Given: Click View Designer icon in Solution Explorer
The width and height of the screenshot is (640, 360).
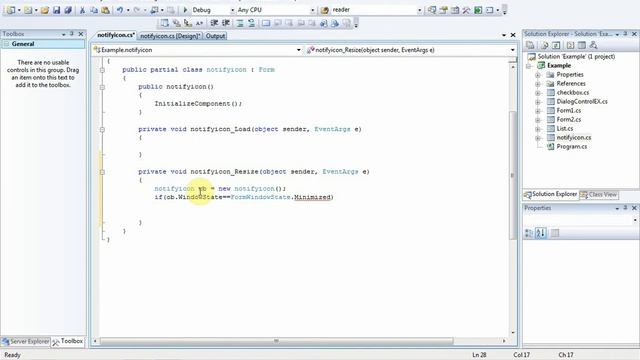Looking at the screenshot, I should 582,45.
